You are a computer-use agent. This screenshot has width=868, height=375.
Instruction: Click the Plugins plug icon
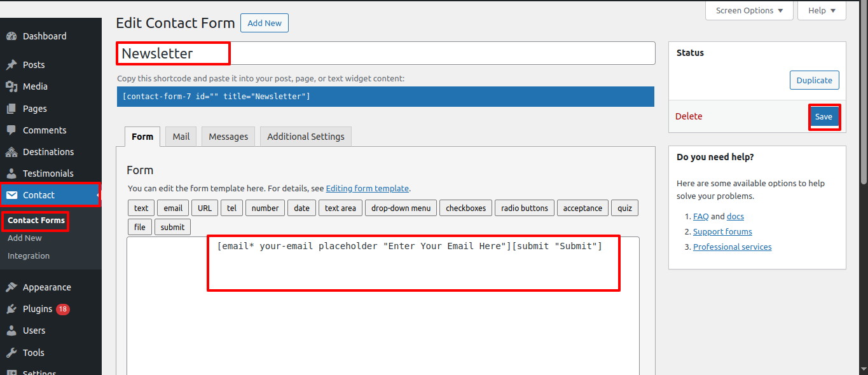[x=11, y=309]
